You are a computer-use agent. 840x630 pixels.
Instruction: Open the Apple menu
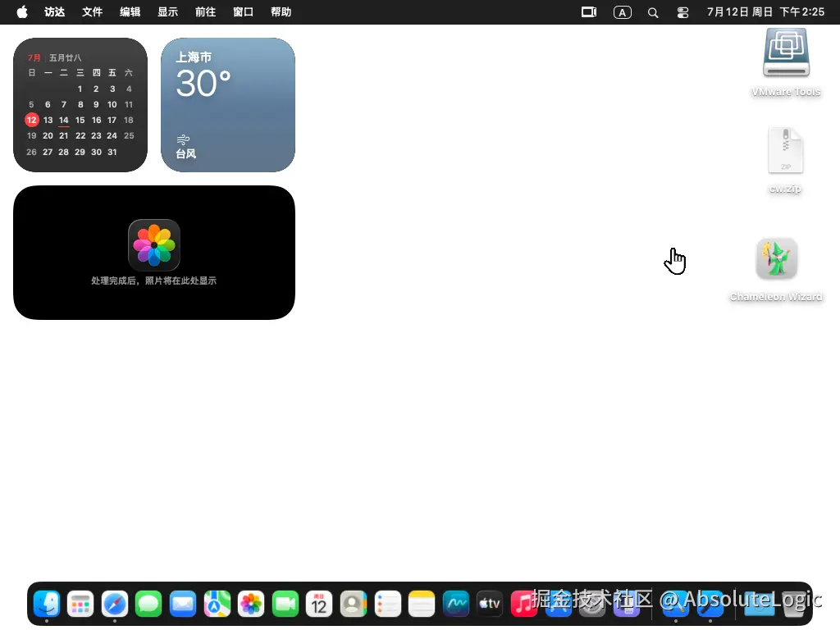tap(22, 11)
